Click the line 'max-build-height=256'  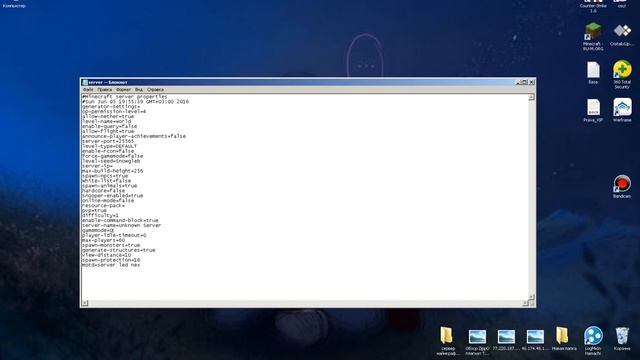[x=112, y=171]
